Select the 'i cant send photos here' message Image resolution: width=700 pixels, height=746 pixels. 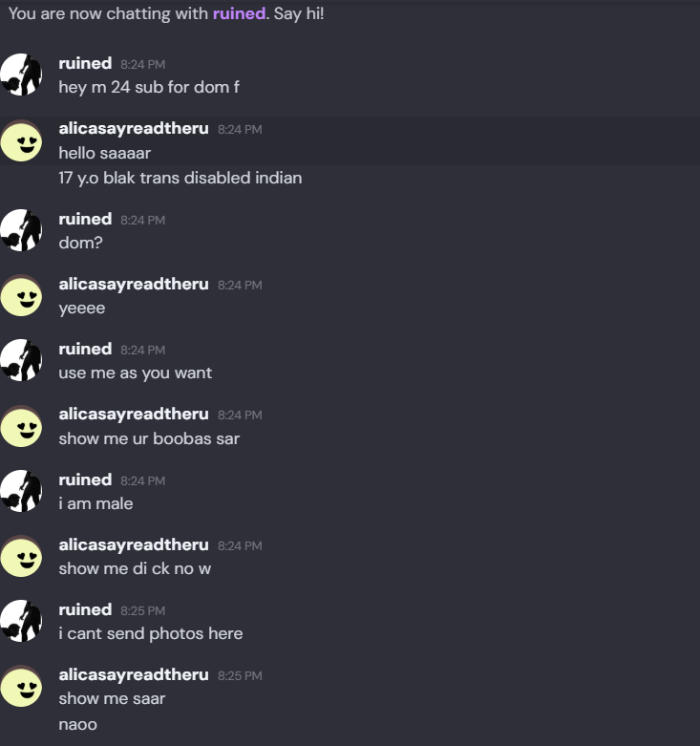(151, 633)
